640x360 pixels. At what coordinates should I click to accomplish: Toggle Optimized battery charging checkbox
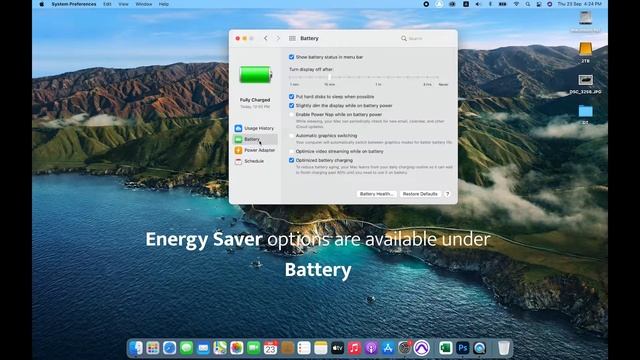coord(291,160)
